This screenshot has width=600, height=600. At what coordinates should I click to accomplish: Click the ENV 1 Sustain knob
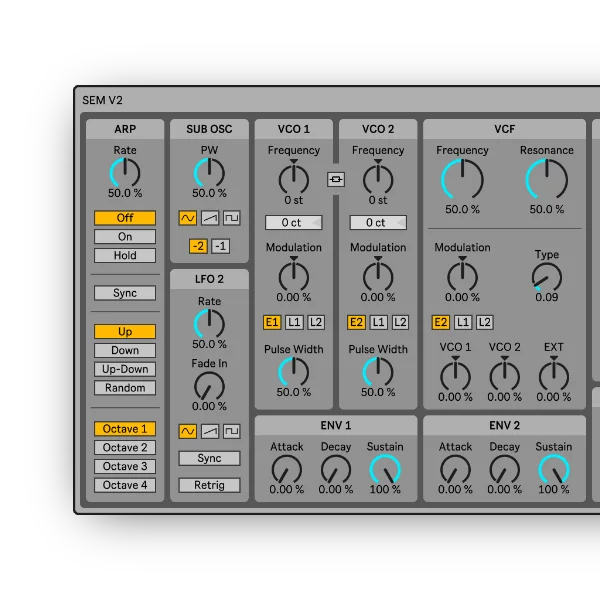pyautogui.click(x=385, y=470)
